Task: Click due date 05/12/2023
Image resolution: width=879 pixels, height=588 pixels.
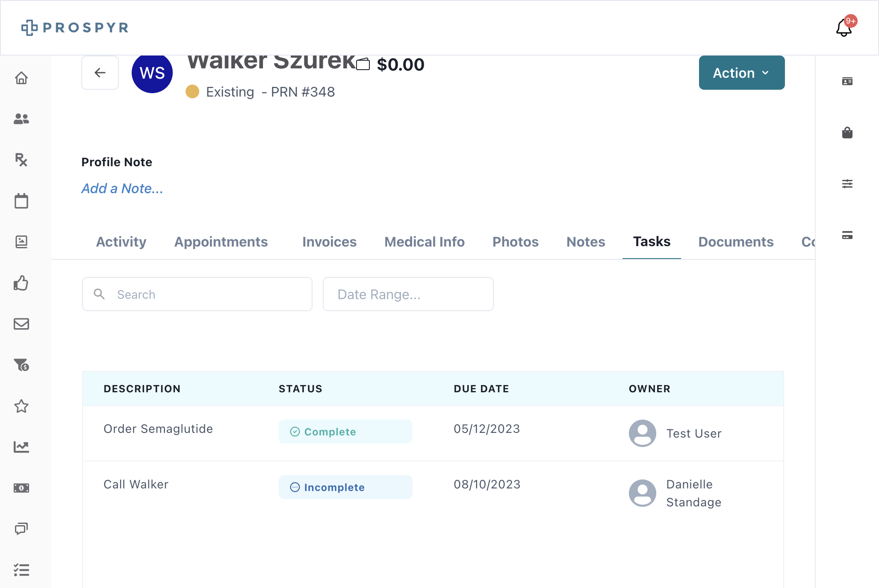Action: [487, 429]
